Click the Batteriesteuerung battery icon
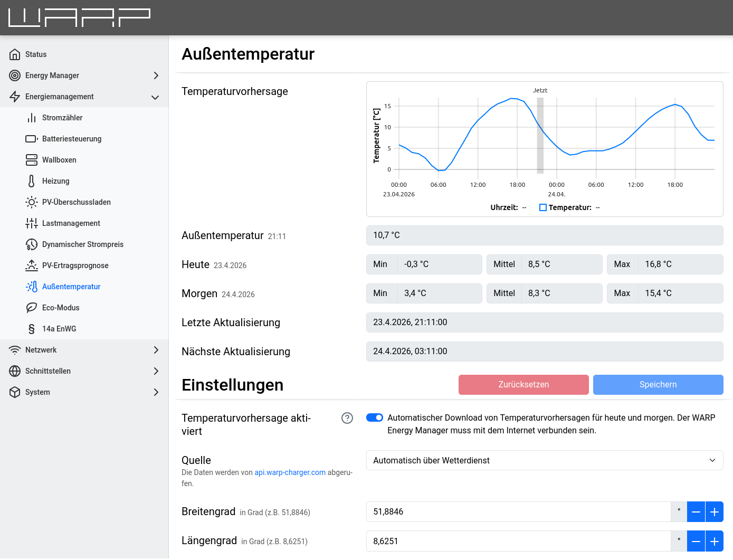The image size is (733, 560). point(32,139)
